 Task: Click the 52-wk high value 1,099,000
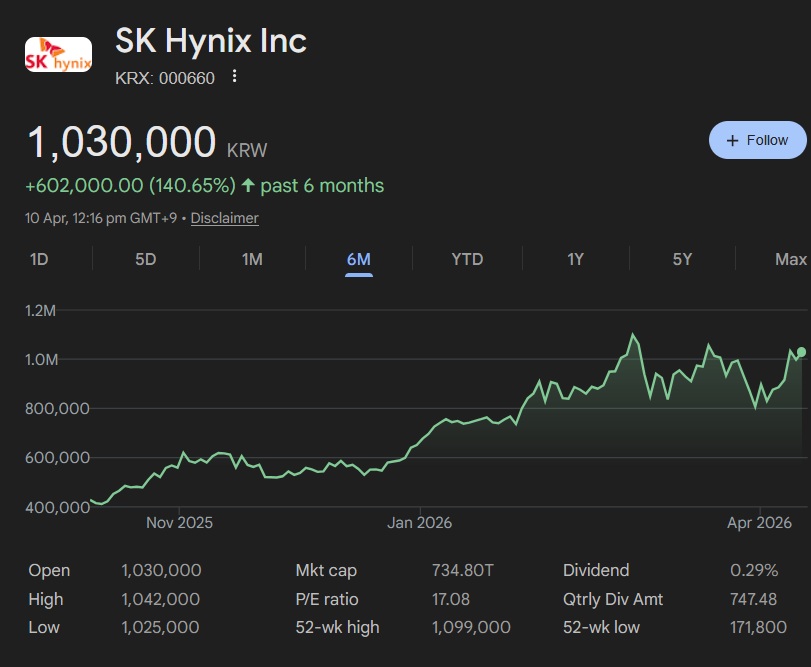(471, 627)
